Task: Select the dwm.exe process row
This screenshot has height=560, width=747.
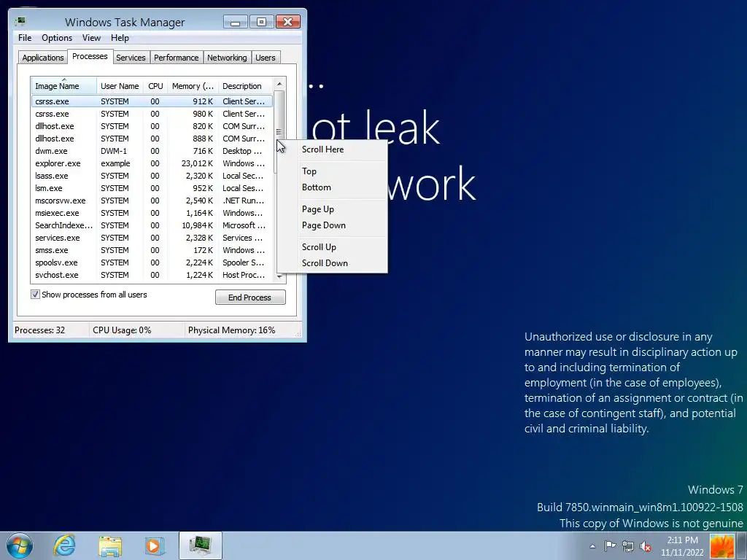Action: 152,151
